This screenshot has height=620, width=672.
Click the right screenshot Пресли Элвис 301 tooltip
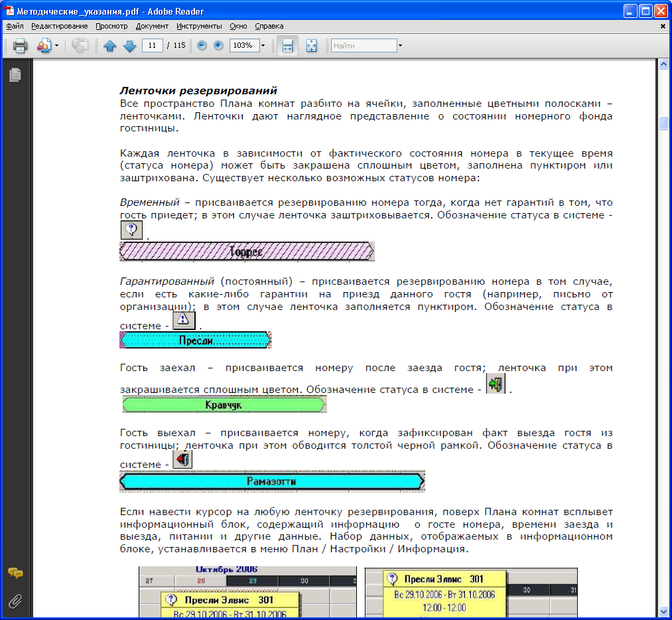[x=444, y=593]
